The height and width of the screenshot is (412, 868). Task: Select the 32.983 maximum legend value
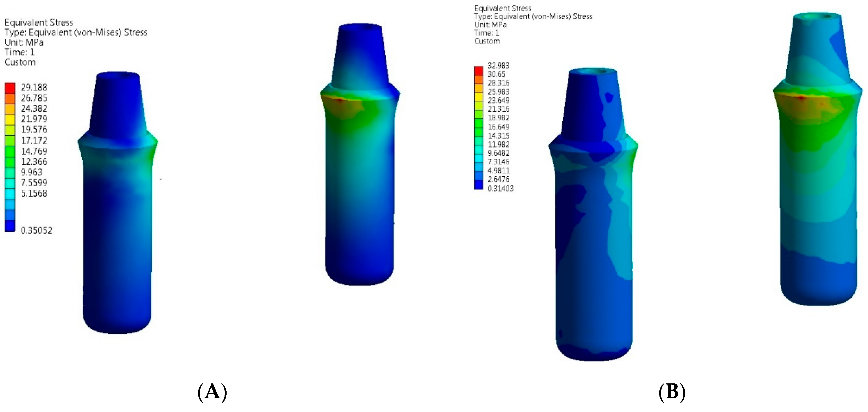[x=499, y=66]
